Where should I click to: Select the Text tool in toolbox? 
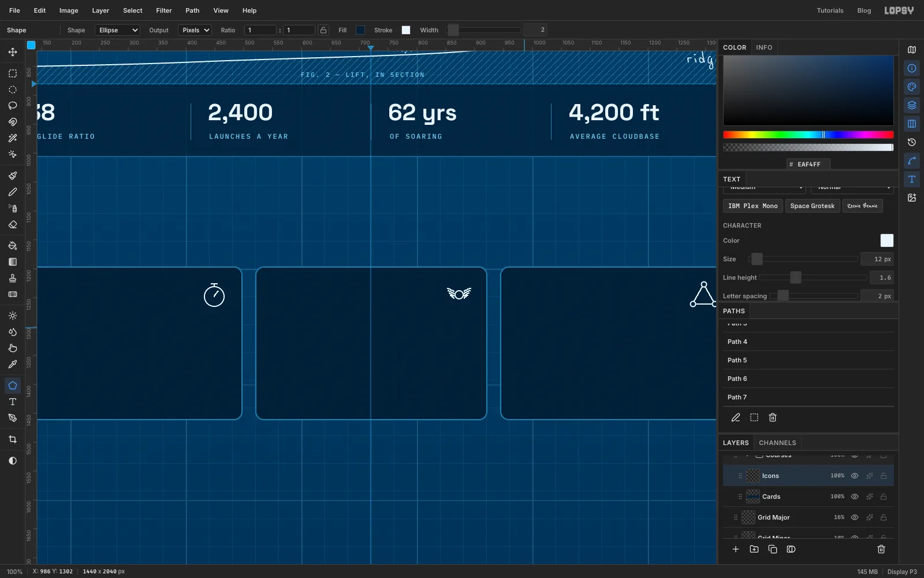pyautogui.click(x=13, y=402)
